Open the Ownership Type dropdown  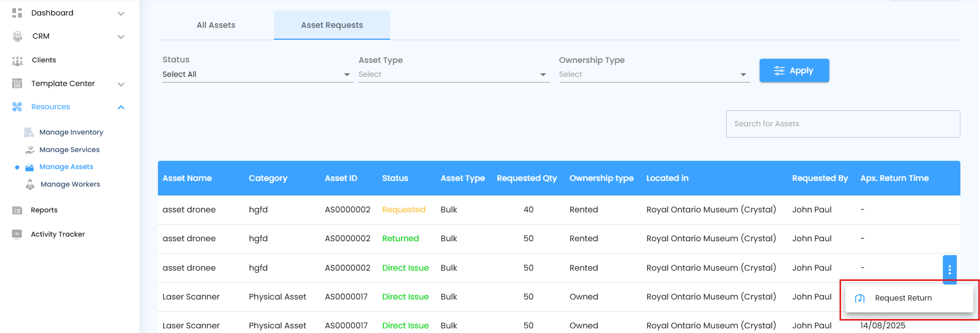point(653,75)
